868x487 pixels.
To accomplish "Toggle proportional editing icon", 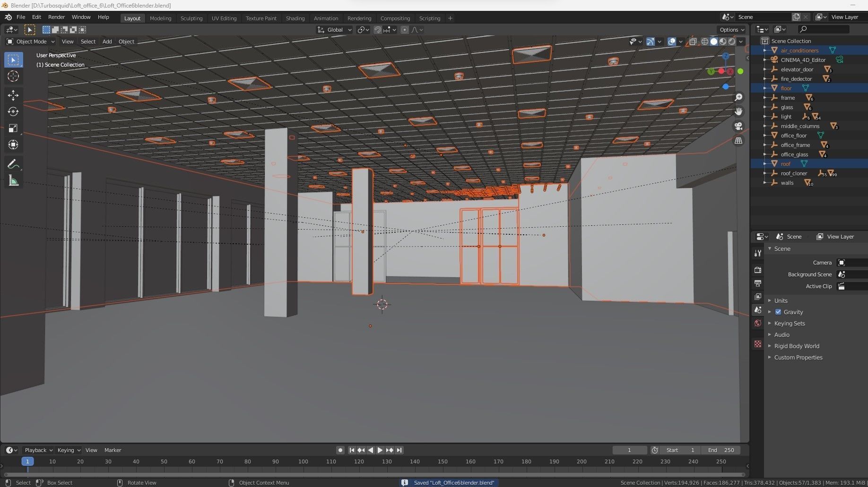I will 404,30.
